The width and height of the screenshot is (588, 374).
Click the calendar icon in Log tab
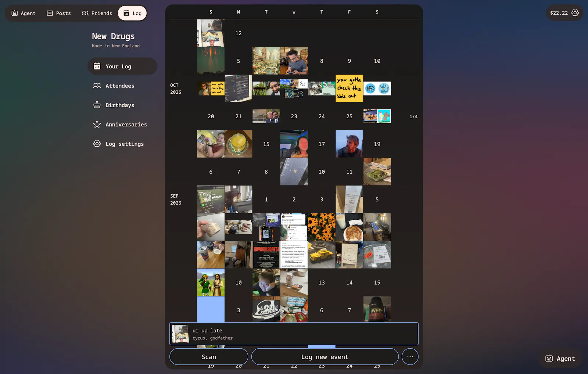126,13
